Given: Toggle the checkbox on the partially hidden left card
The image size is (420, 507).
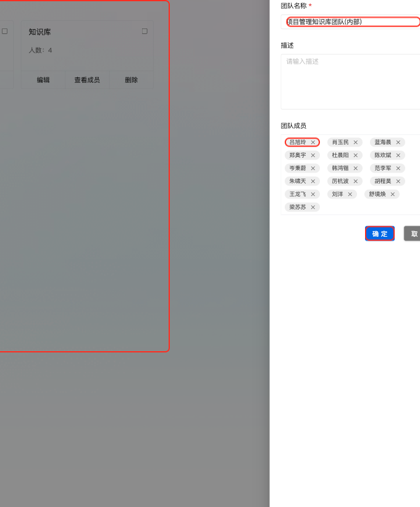Looking at the screenshot, I should pyautogui.click(x=4, y=31).
